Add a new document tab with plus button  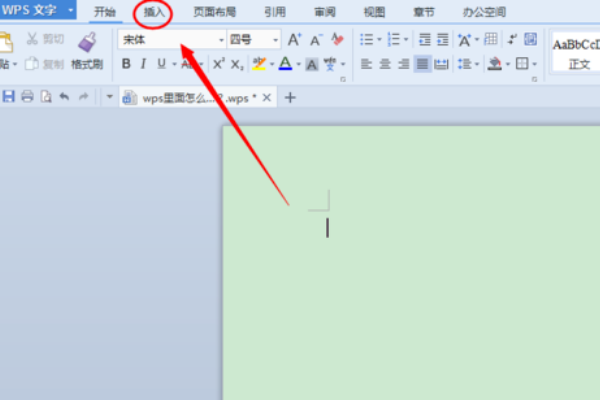291,97
